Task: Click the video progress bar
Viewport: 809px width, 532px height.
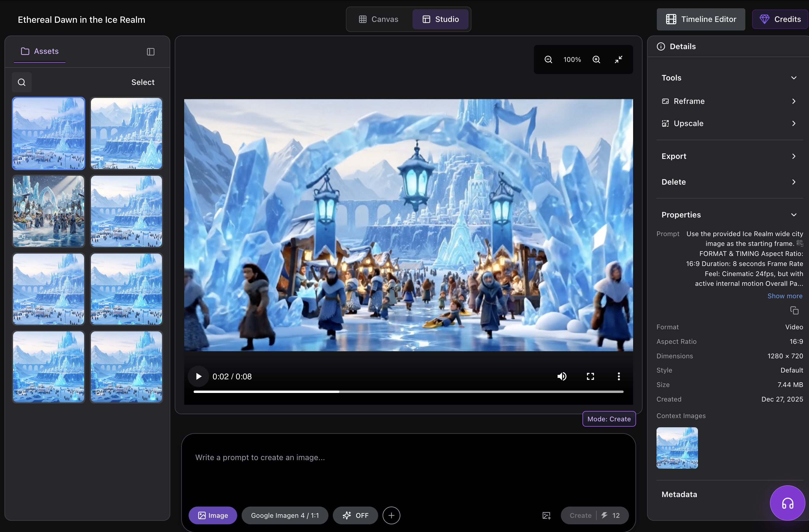Action: [408, 392]
